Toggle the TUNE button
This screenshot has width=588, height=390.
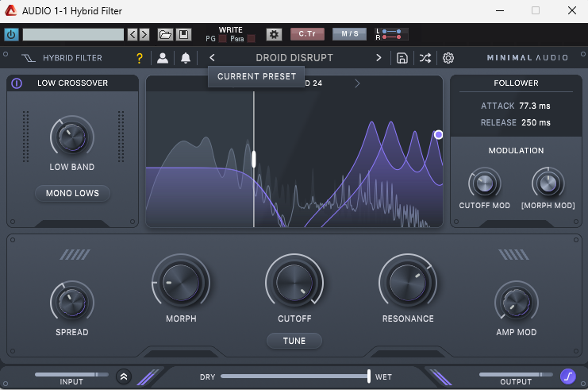[x=294, y=341]
